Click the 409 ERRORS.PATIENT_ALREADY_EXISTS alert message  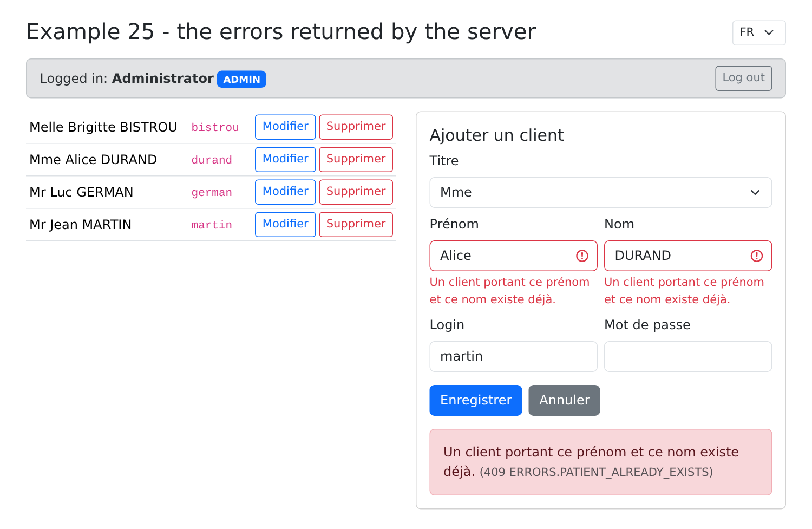[600, 462]
